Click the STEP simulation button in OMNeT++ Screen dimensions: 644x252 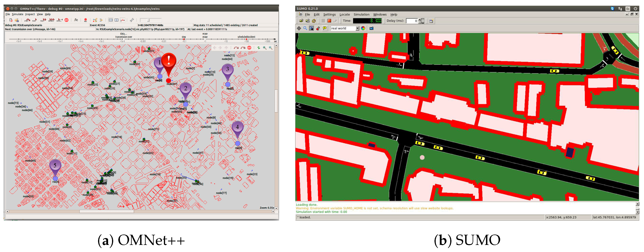(27, 20)
